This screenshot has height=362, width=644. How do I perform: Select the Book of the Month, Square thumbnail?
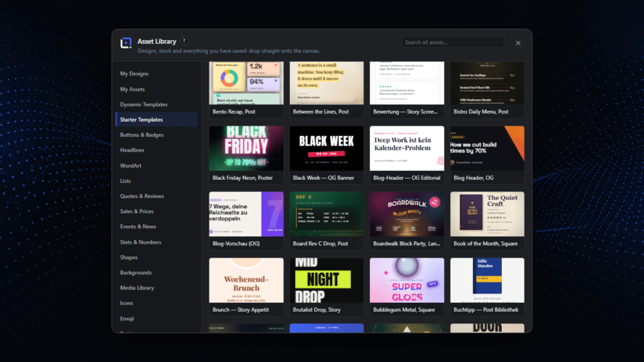coord(487,214)
